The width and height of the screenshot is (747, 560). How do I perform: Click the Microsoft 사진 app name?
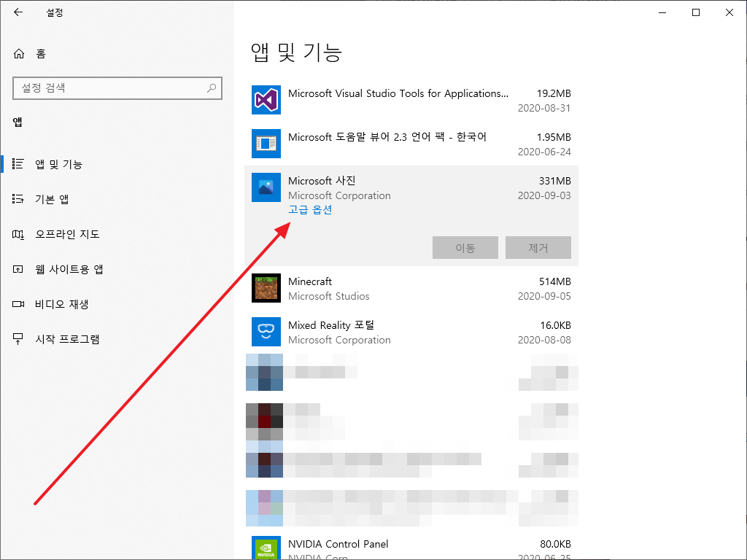(322, 181)
